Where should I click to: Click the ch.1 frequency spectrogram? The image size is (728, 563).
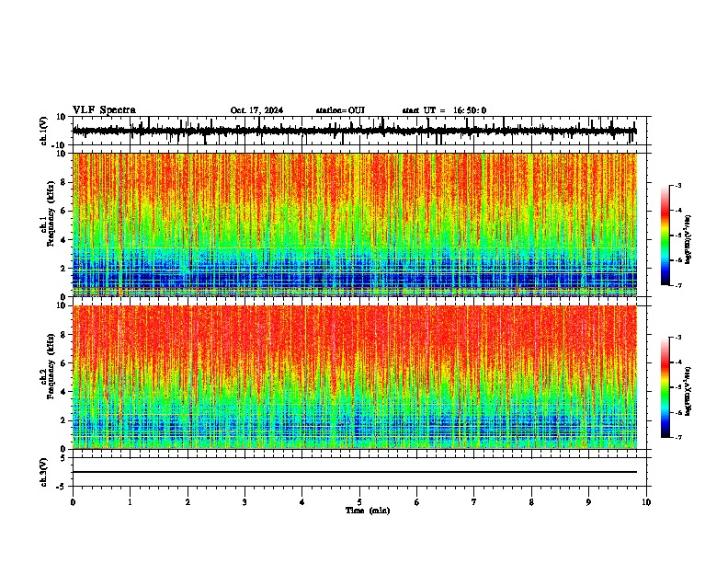355,224
